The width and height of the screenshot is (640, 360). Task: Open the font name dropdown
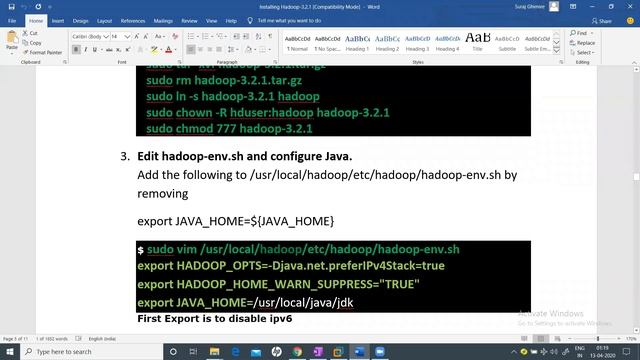[x=106, y=37]
